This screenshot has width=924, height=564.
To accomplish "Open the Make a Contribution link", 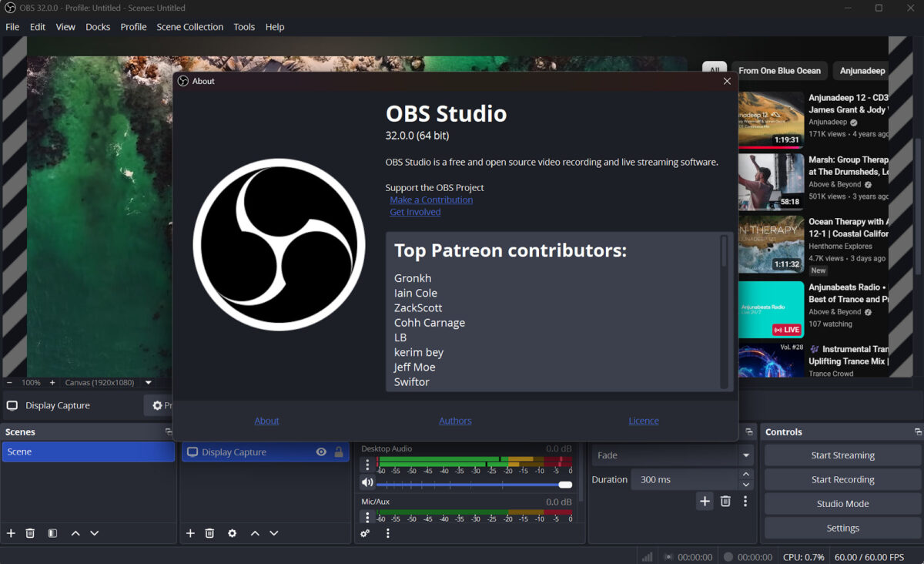I will (x=430, y=199).
